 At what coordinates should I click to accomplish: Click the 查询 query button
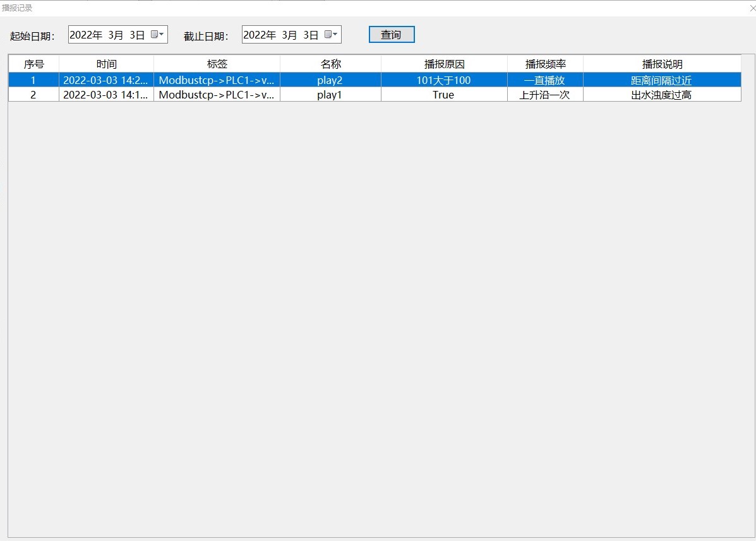tap(392, 34)
